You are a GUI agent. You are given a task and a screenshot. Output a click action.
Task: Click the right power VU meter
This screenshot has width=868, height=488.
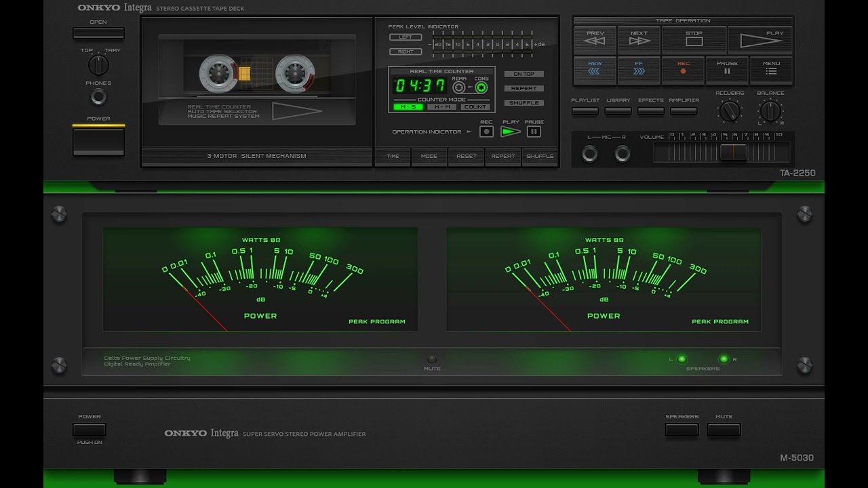pos(604,280)
